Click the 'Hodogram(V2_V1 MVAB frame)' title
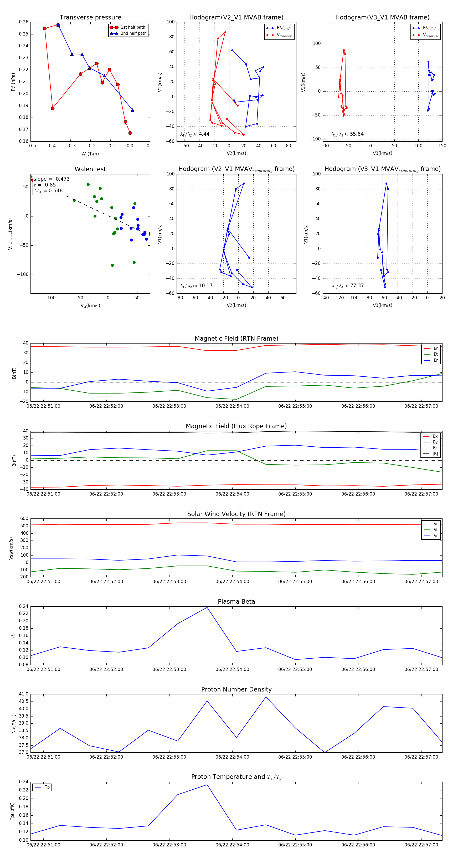The height and width of the screenshot is (868, 473). coord(236,18)
